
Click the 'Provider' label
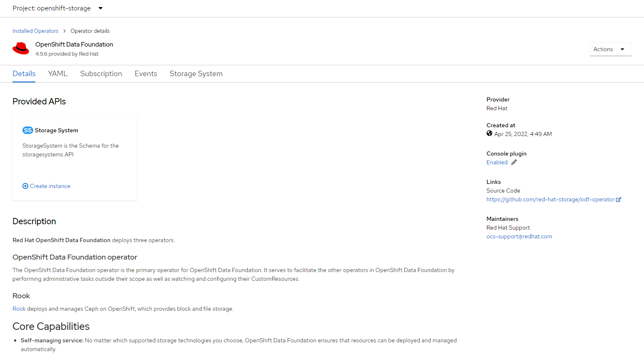(x=498, y=99)
